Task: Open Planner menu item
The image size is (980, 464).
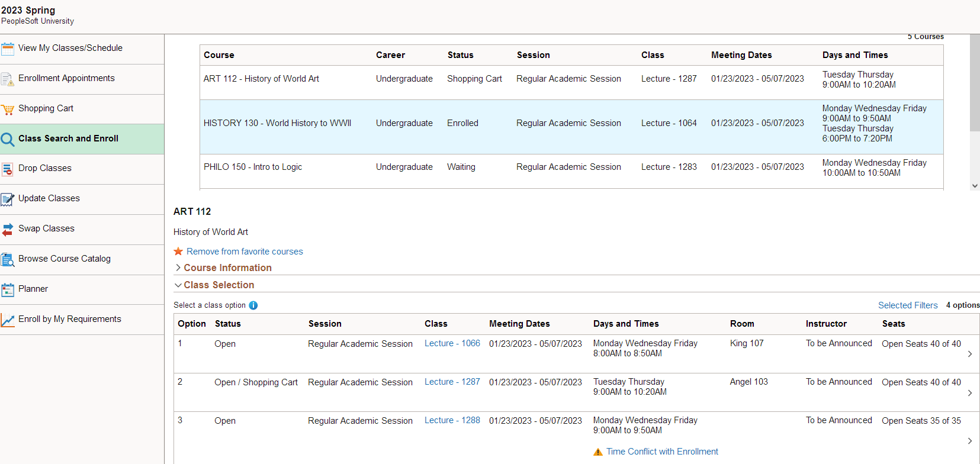Action: (82, 290)
